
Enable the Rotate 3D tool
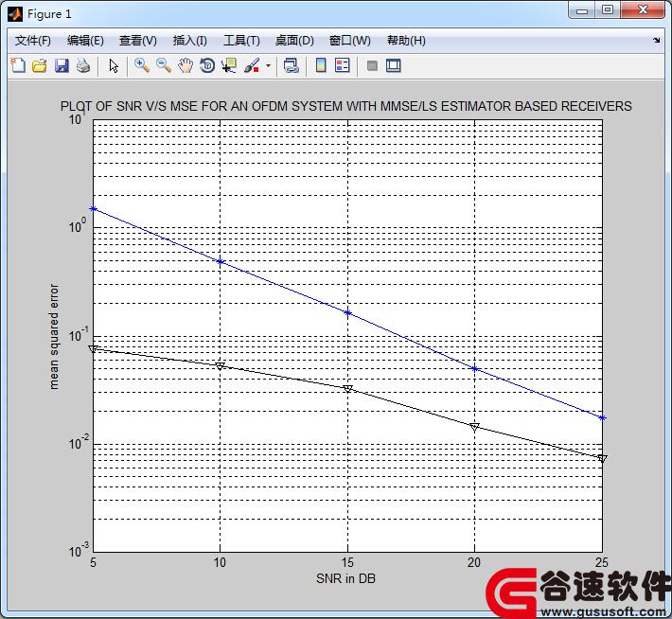(207, 65)
